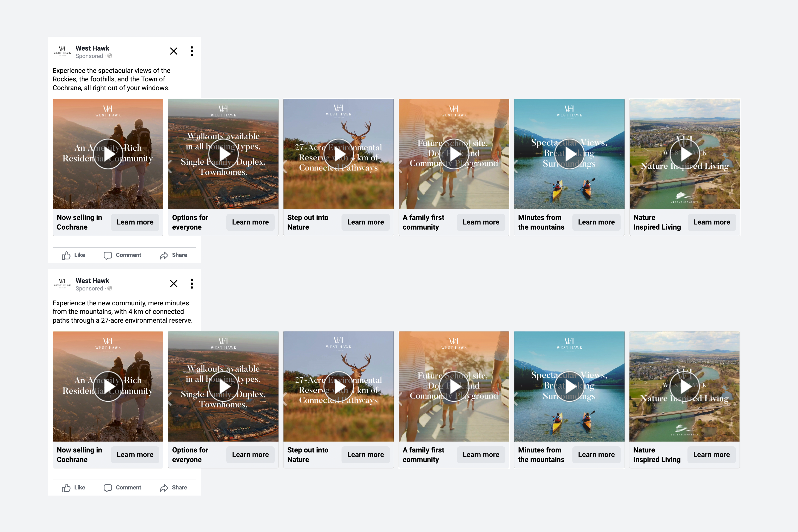Viewport: 798px width, 532px height.
Task: Play bottom row Nature Inspired Living video
Action: [684, 386]
